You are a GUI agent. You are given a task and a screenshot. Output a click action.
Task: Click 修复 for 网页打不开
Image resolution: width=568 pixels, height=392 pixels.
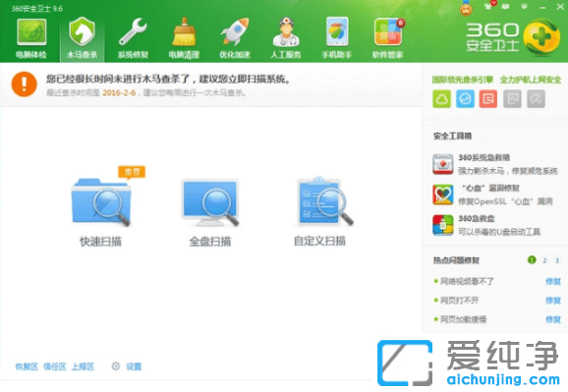coord(553,301)
